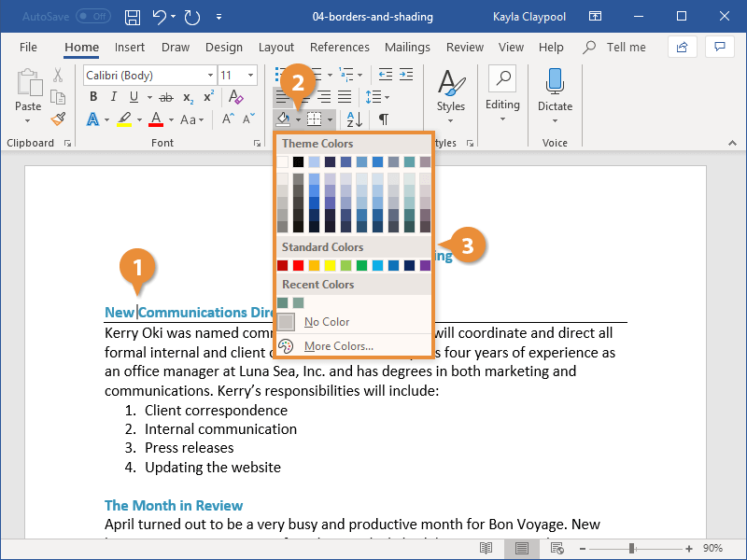Viewport: 747px width, 560px height.
Task: Select No Color shading
Action: click(x=325, y=324)
